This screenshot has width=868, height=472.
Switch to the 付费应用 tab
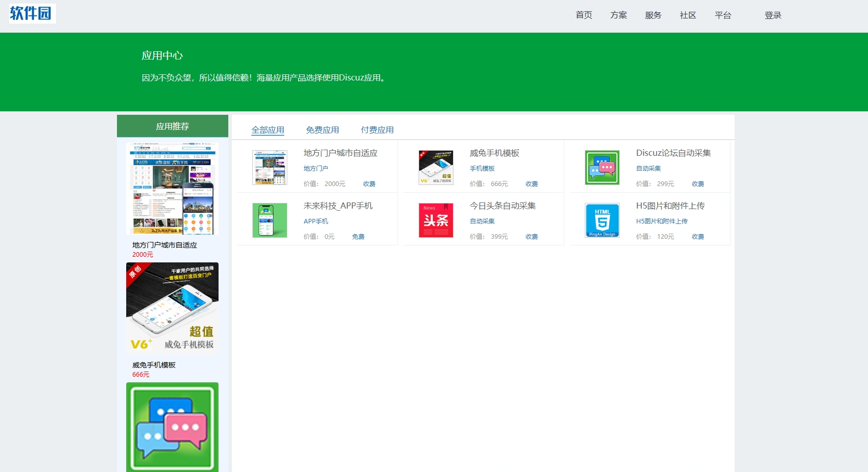[x=377, y=130]
